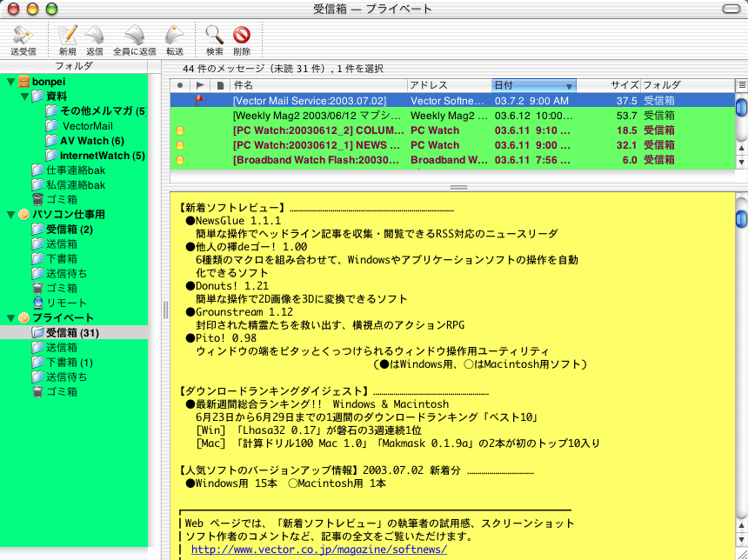Open 受信箱 (2) under パソコン仕事用
The image size is (748, 560).
63,230
